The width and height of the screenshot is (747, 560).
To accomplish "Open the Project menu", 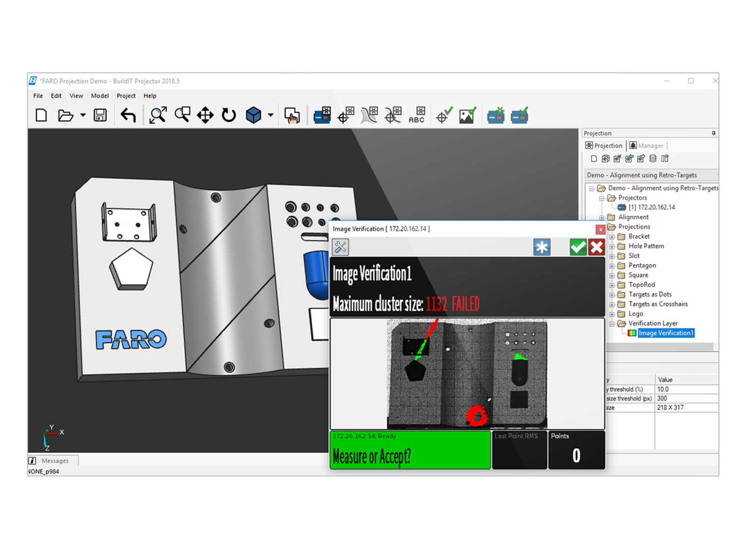I will tap(126, 96).
